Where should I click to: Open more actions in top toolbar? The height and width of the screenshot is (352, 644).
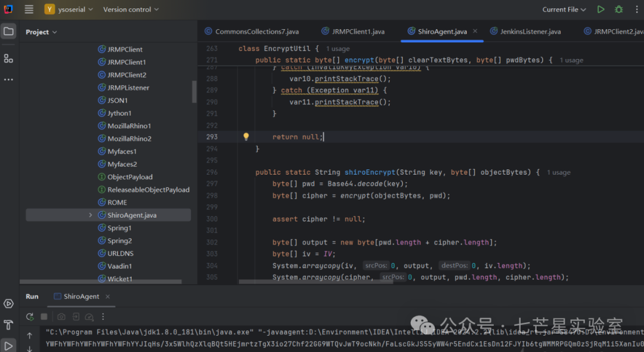coord(637,9)
